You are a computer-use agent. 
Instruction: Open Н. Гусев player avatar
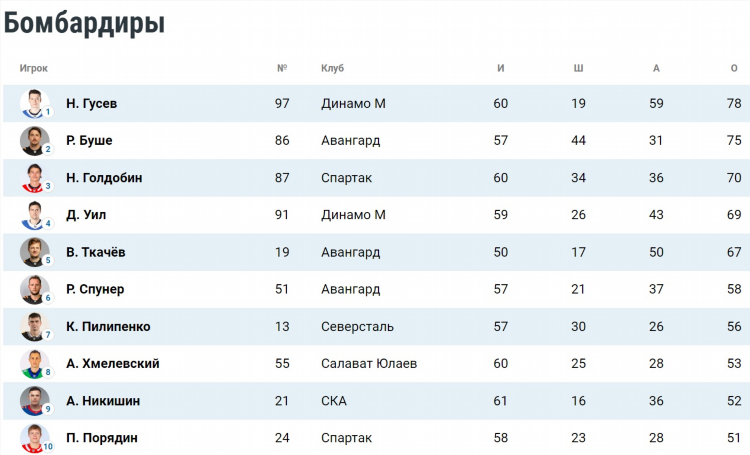(34, 103)
